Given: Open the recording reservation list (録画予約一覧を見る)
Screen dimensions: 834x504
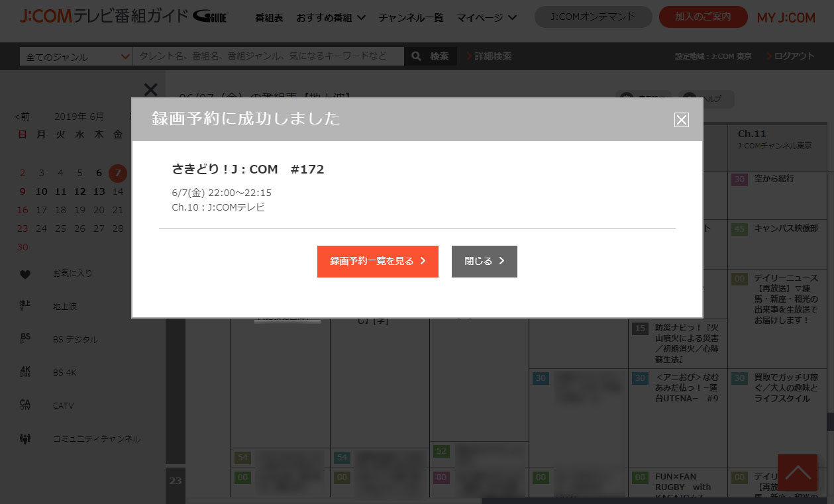Looking at the screenshot, I should [378, 262].
